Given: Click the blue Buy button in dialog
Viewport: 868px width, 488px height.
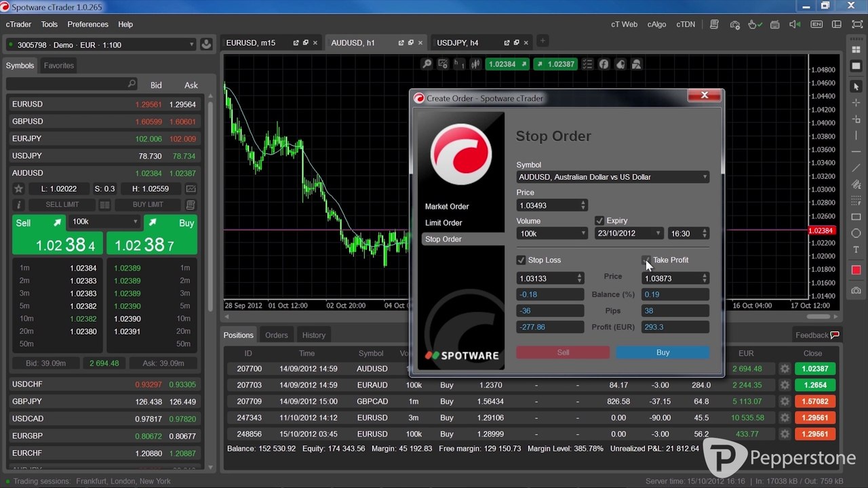Looking at the screenshot, I should (663, 352).
